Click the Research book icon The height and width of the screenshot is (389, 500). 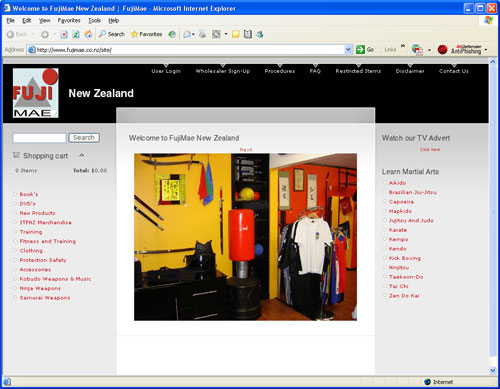[x=248, y=34]
